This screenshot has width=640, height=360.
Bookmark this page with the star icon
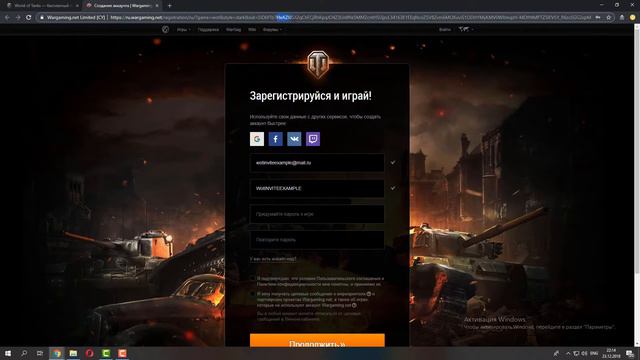[x=609, y=18]
